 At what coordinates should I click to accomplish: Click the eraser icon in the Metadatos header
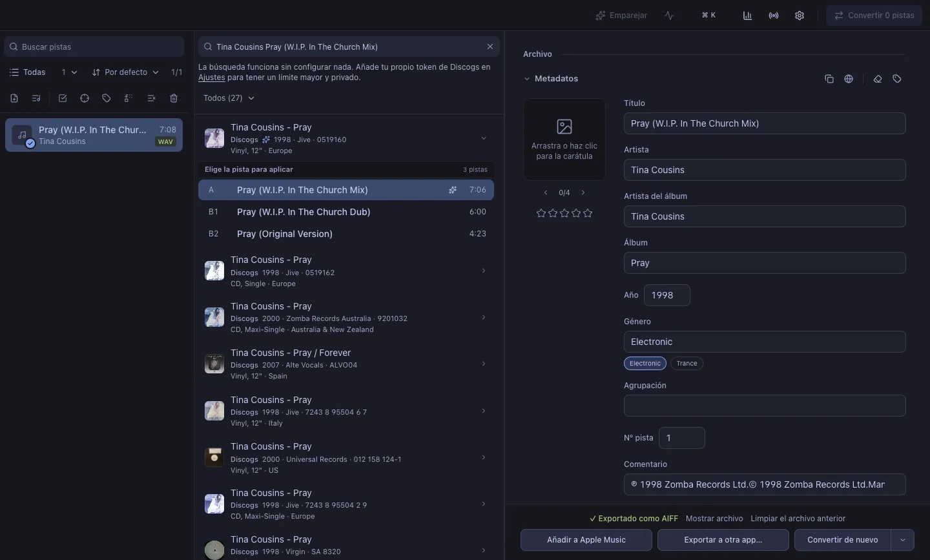878,79
